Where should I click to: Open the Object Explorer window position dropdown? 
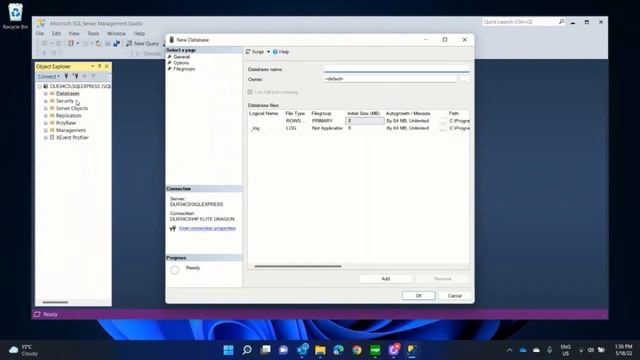click(93, 66)
